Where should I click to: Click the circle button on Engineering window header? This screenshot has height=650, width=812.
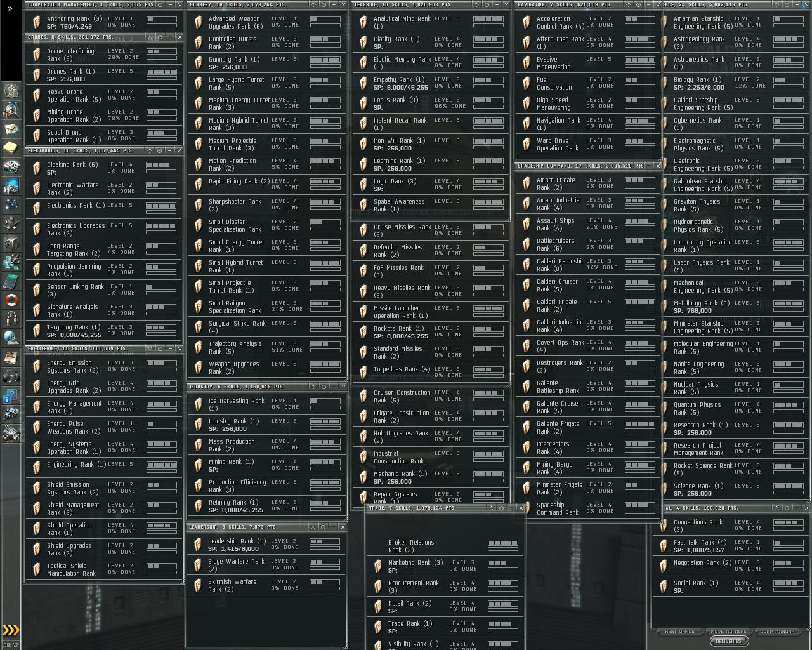160,349
